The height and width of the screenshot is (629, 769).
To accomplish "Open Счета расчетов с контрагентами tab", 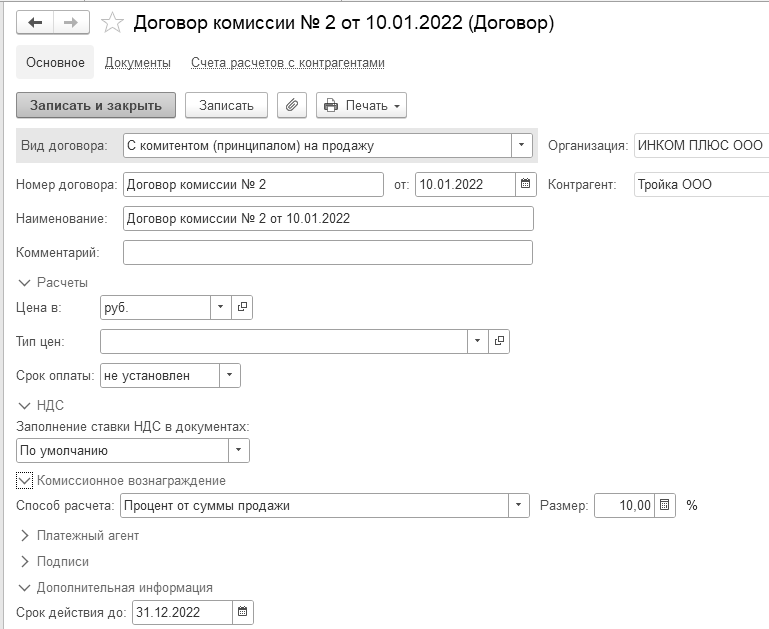I will 288,62.
